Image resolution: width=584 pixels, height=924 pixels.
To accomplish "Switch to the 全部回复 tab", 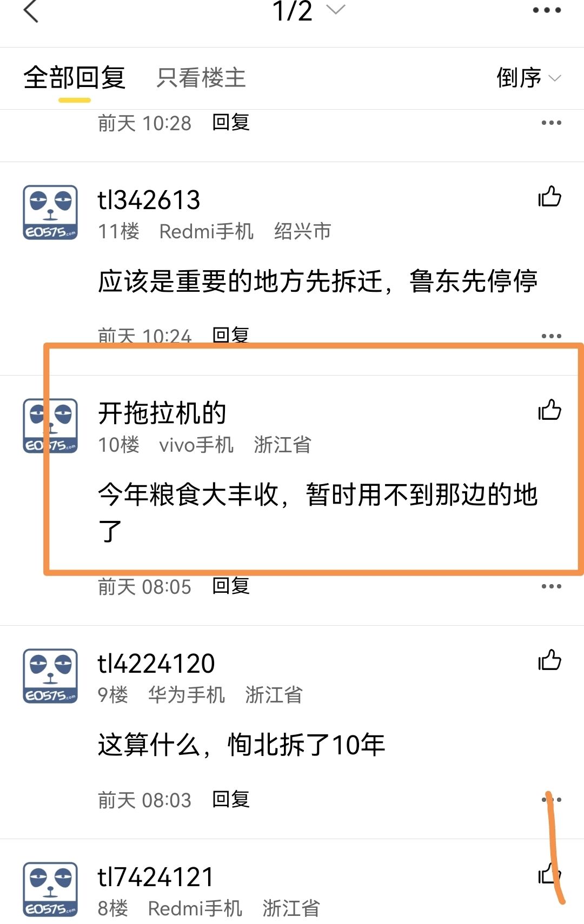I will pyautogui.click(x=75, y=78).
